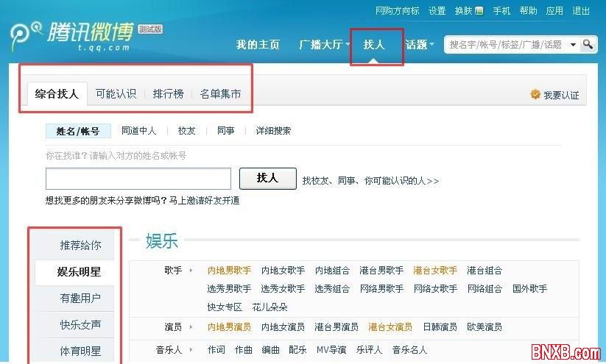This screenshot has height=364, width=606.
Task: Expand the 话题 dropdown menu
Action: tap(431, 45)
